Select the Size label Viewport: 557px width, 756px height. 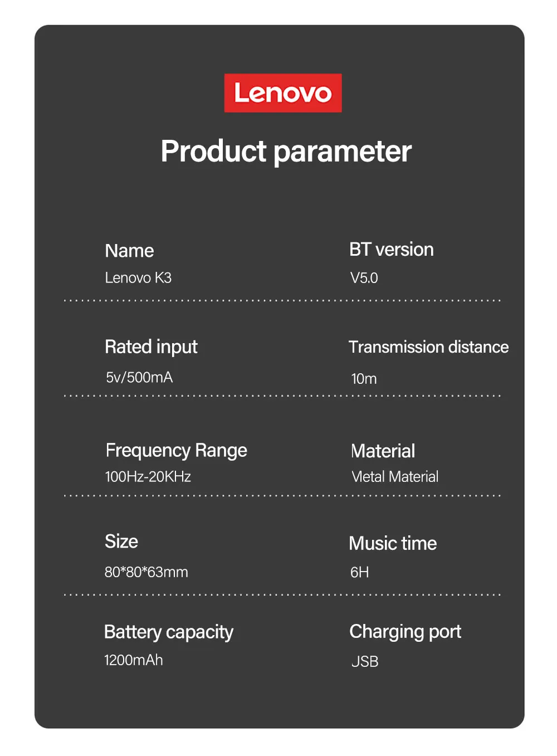[121, 542]
